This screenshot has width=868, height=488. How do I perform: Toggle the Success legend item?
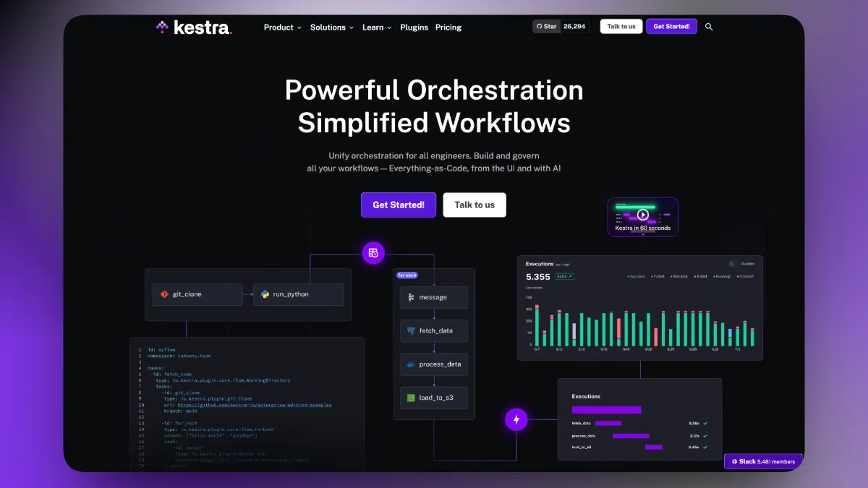[637, 276]
